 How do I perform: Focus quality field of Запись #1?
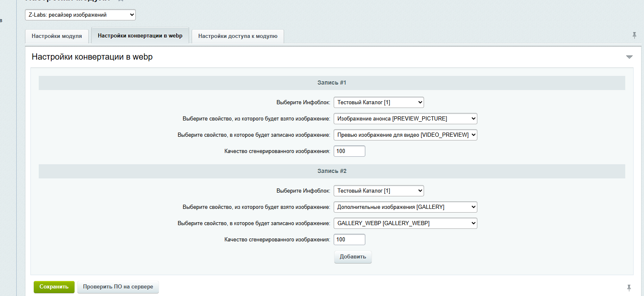[x=349, y=151]
